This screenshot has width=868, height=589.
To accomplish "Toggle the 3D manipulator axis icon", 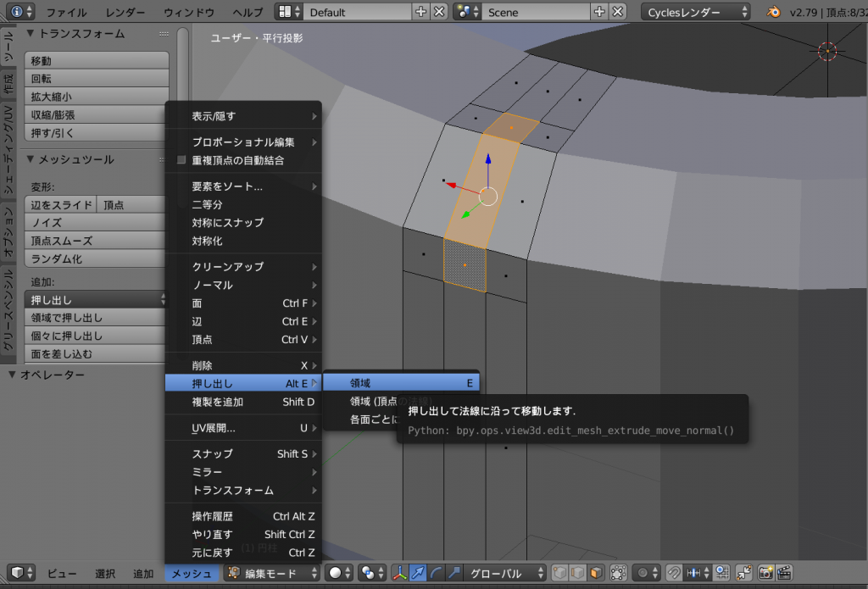I will (399, 573).
